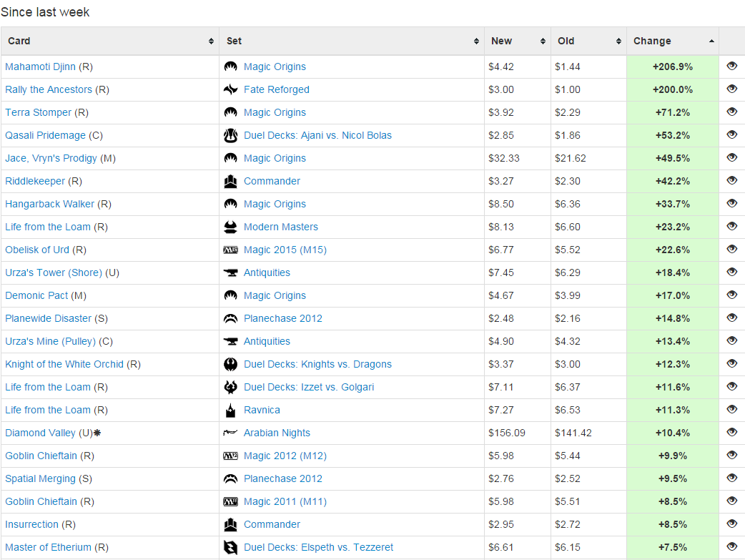Open the Modern Masters set link
The height and width of the screenshot is (560, 745).
coord(281,227)
